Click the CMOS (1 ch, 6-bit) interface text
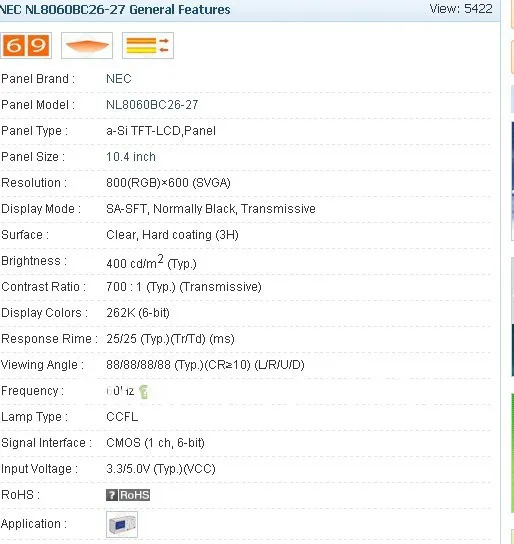This screenshot has height=544, width=514. 155,443
